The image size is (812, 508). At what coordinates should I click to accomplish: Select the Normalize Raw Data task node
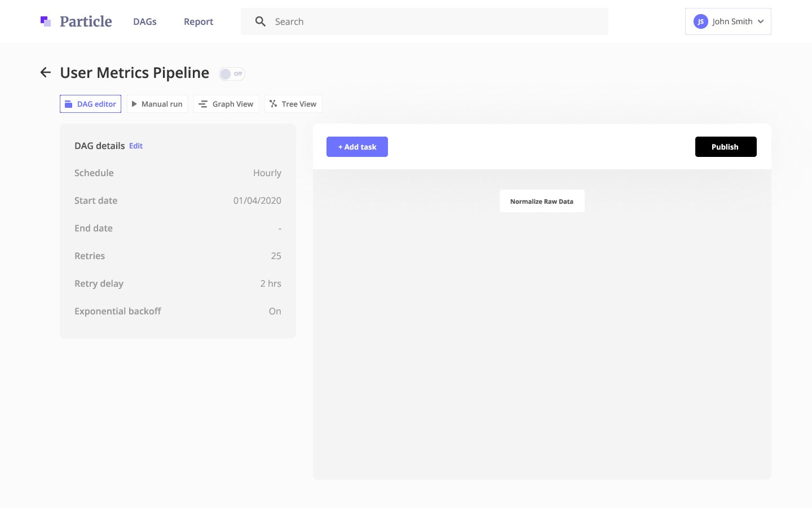pos(541,201)
